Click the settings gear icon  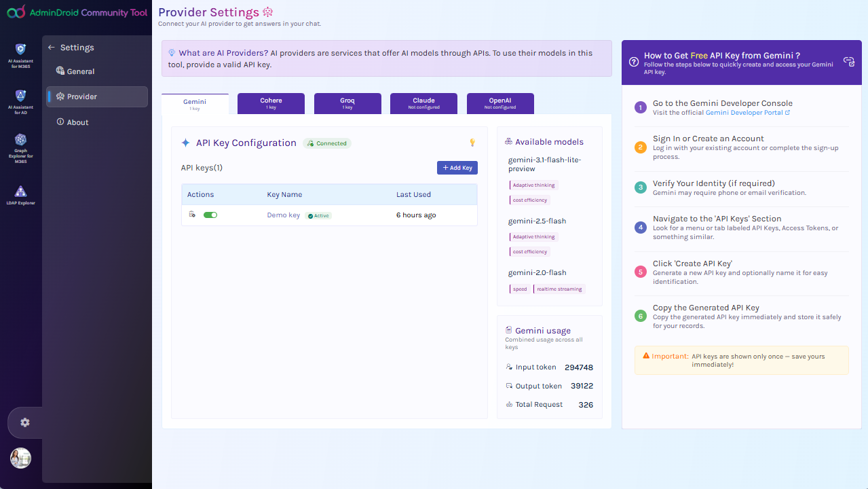tap(25, 422)
